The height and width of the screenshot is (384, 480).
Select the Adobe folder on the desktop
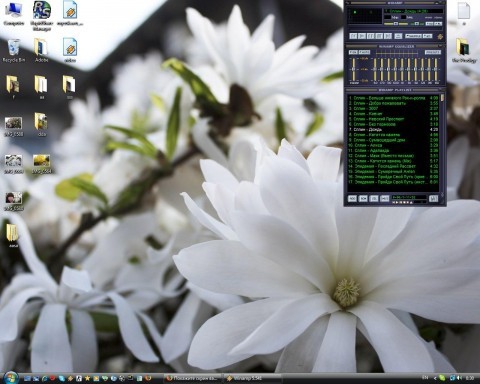pyautogui.click(x=41, y=51)
